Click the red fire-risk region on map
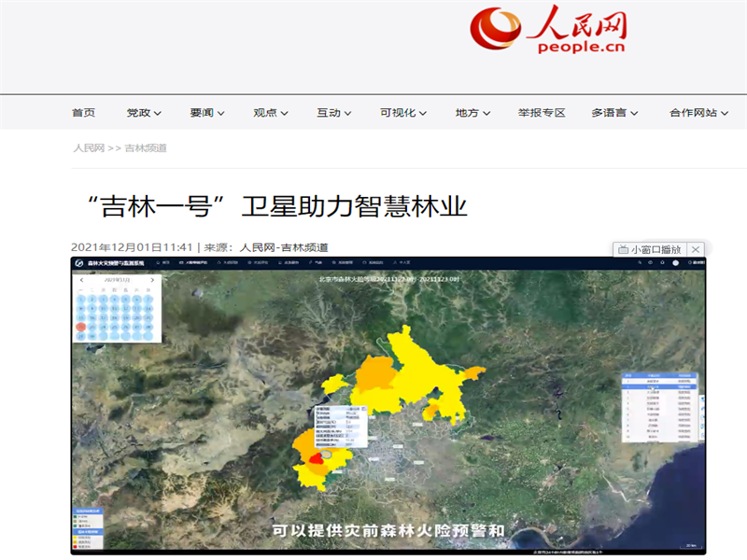The height and width of the screenshot is (560, 747). [x=316, y=457]
